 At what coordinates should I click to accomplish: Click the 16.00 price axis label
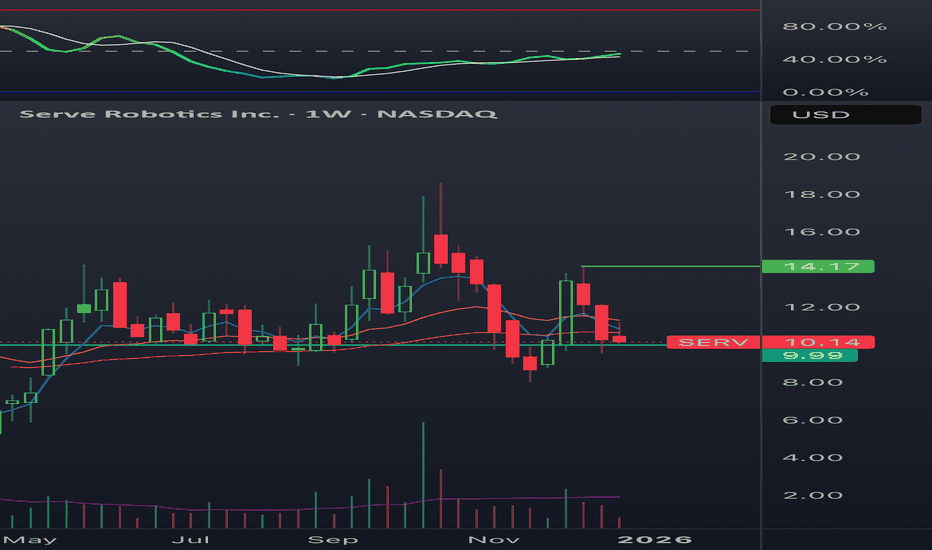point(821,232)
